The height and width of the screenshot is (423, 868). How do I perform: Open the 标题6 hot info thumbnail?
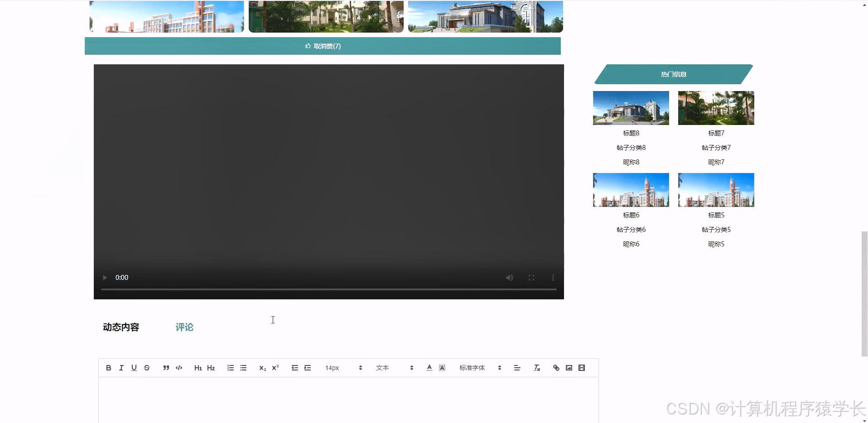tap(631, 190)
